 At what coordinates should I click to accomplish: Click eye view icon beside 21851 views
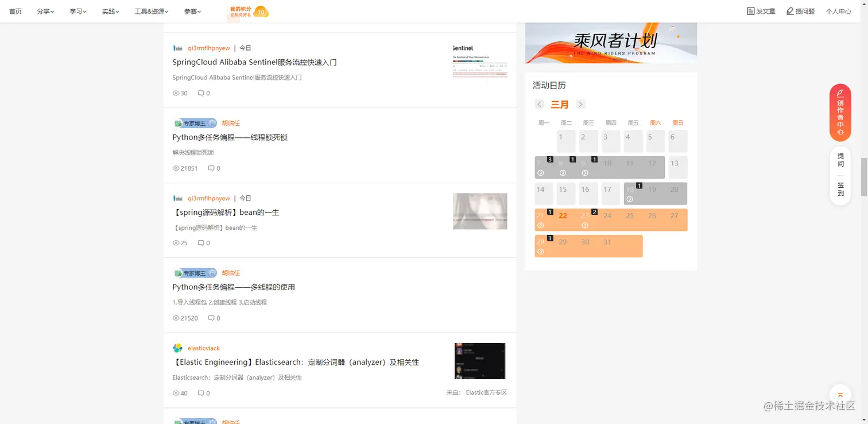click(176, 168)
